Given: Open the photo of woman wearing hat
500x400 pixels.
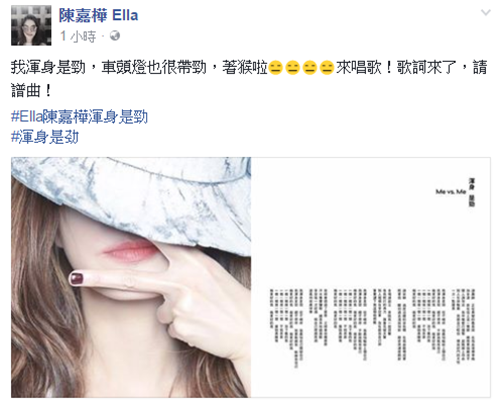Looking at the screenshot, I should tap(131, 277).
